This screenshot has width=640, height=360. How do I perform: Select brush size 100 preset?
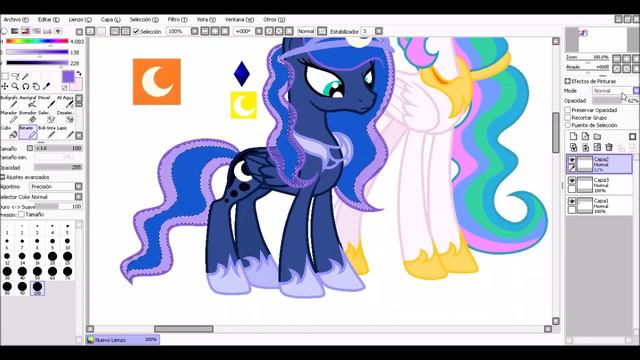coord(37,288)
